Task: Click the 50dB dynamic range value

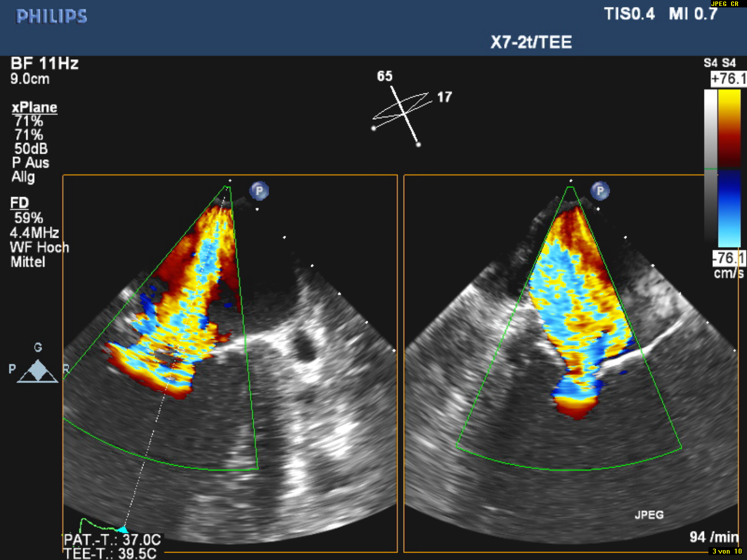Action: (31, 149)
